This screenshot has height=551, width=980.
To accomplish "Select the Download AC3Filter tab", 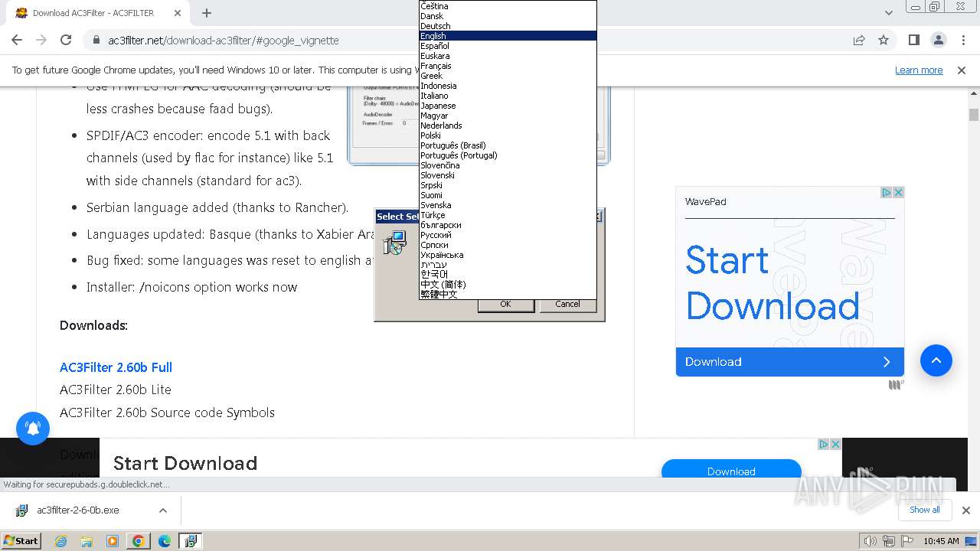I will click(93, 13).
